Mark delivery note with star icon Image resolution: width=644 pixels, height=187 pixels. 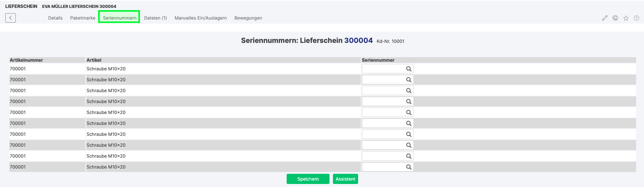[x=626, y=18]
